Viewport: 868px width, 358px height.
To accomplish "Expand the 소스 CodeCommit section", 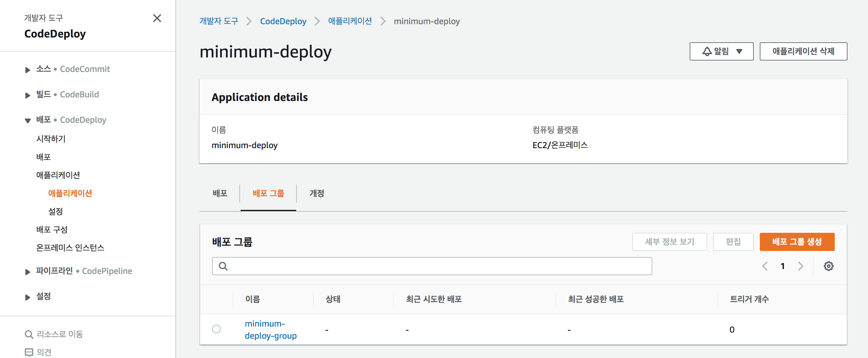I will 28,70.
